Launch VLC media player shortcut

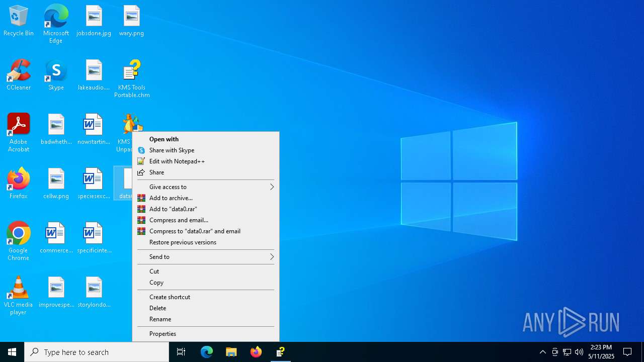tap(19, 296)
